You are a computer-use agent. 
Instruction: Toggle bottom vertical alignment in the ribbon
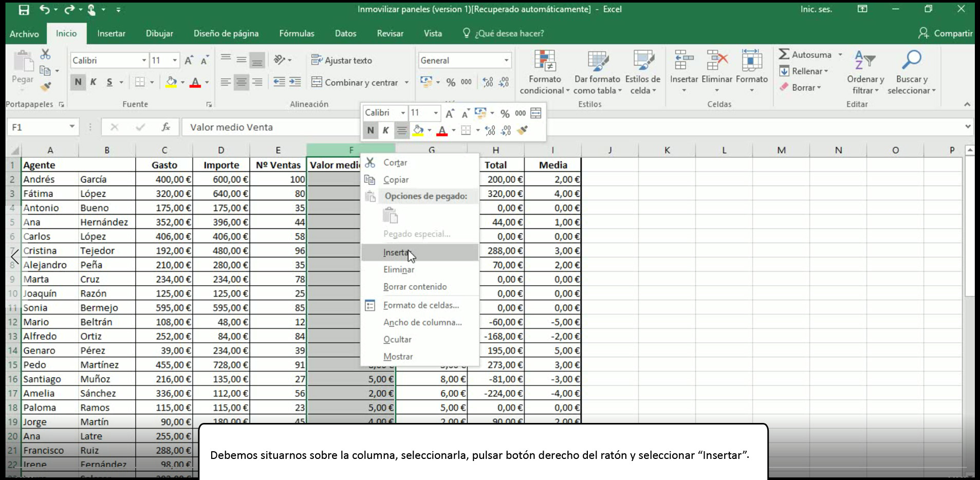(x=257, y=60)
